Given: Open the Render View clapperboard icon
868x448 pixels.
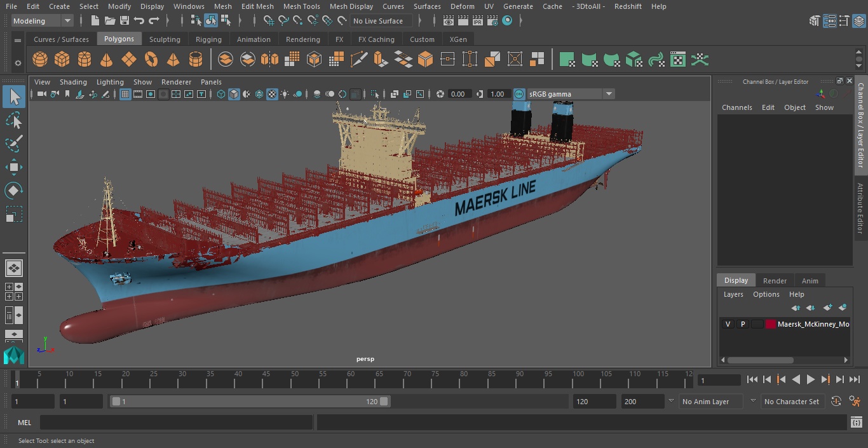Looking at the screenshot, I should [449, 21].
